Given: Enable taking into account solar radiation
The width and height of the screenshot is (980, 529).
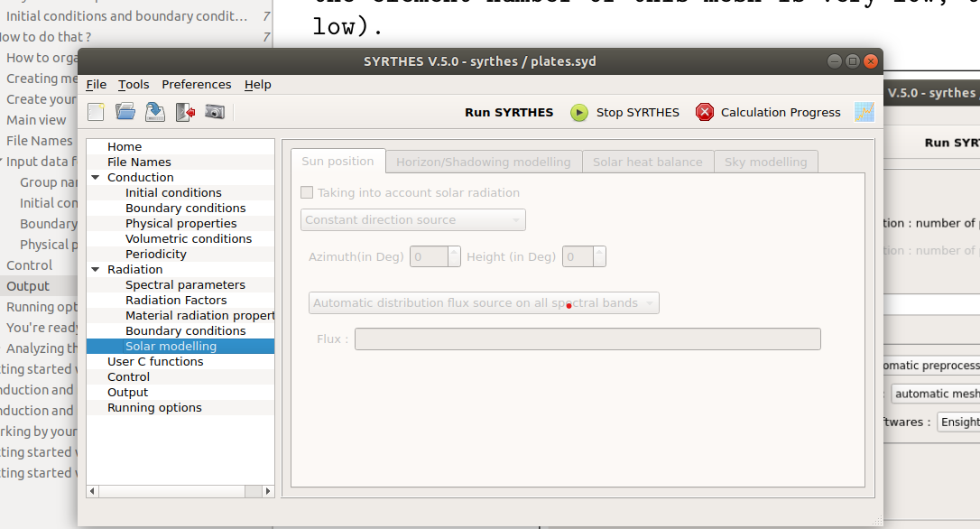Looking at the screenshot, I should (307, 192).
